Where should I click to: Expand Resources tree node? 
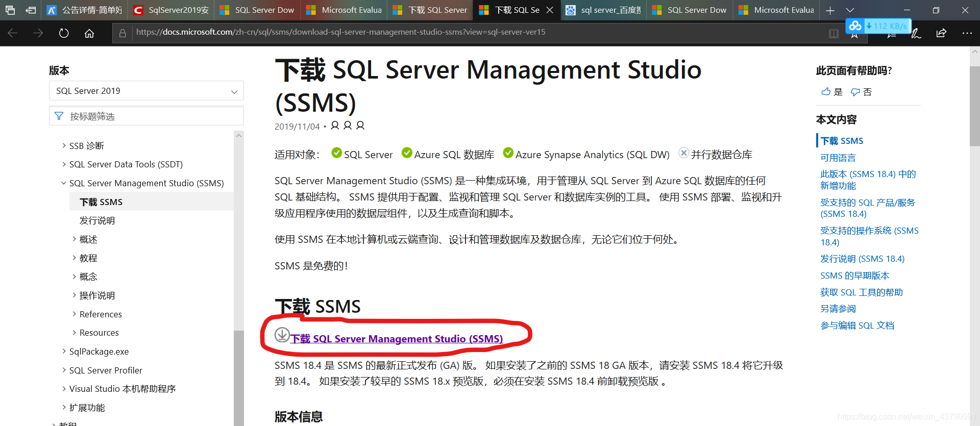coord(74,333)
